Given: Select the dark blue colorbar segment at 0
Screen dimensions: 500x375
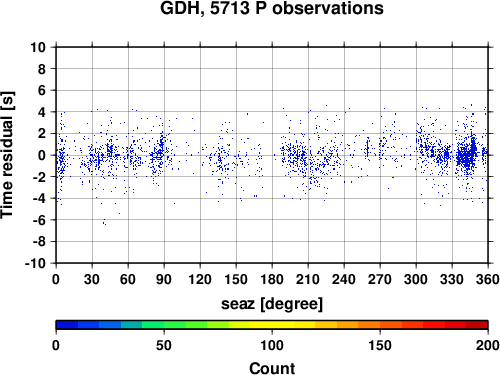Looking at the screenshot, I should [67, 325].
